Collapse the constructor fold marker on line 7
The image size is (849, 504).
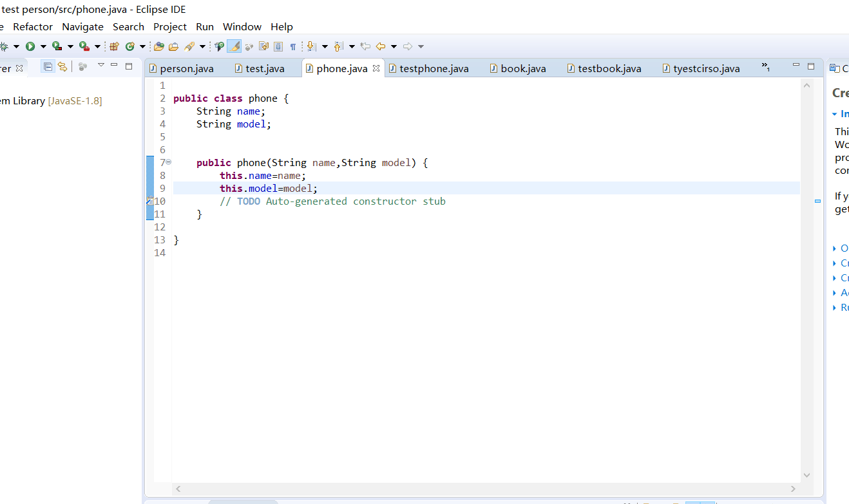pos(169,162)
